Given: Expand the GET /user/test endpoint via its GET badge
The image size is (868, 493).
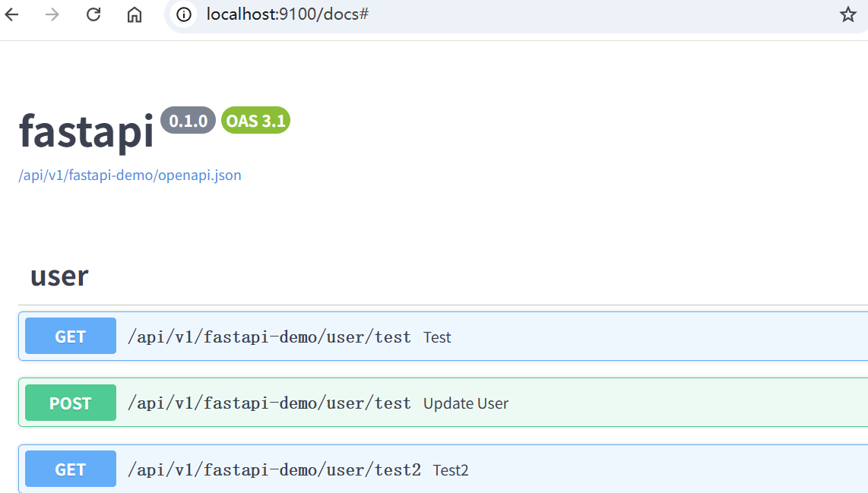Looking at the screenshot, I should pos(71,337).
